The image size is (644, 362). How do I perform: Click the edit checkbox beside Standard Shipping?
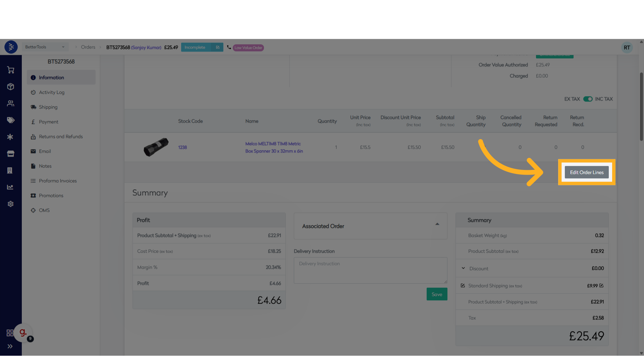463,286
